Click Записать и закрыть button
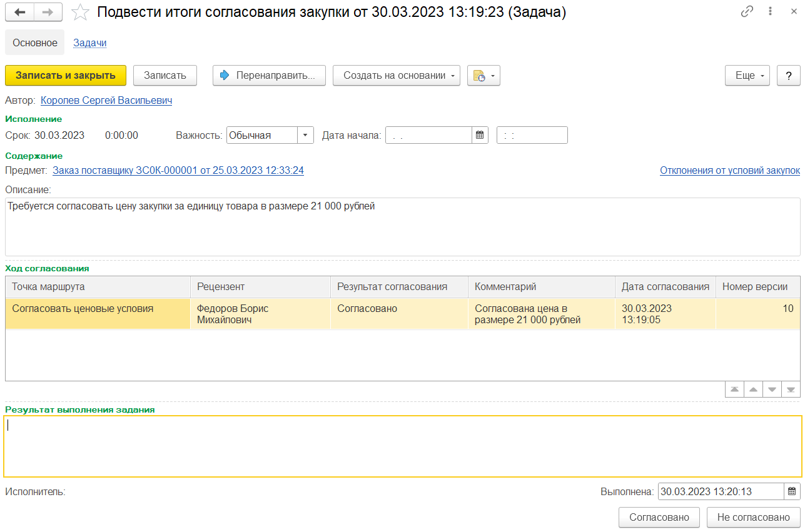This screenshot has height=532, width=805. 66,75
